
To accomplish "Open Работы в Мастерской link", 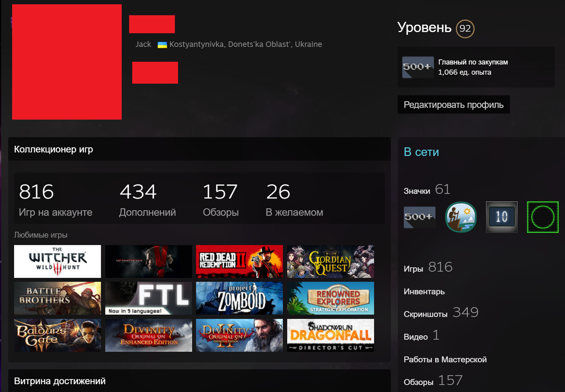I will click(x=445, y=360).
